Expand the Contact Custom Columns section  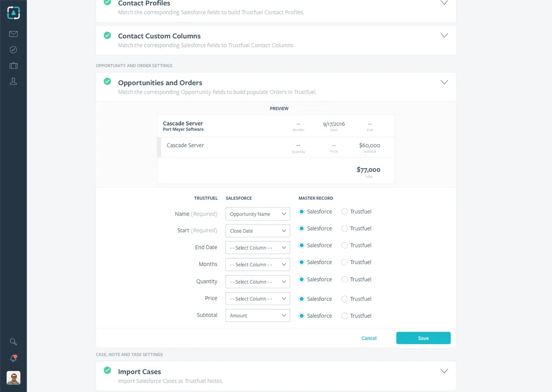(444, 36)
